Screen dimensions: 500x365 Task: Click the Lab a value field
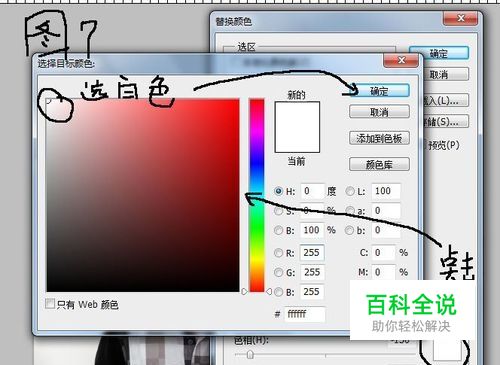click(386, 211)
